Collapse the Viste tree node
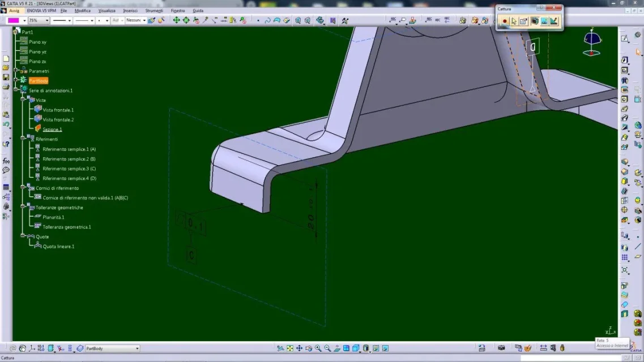The image size is (644, 362). click(23, 100)
